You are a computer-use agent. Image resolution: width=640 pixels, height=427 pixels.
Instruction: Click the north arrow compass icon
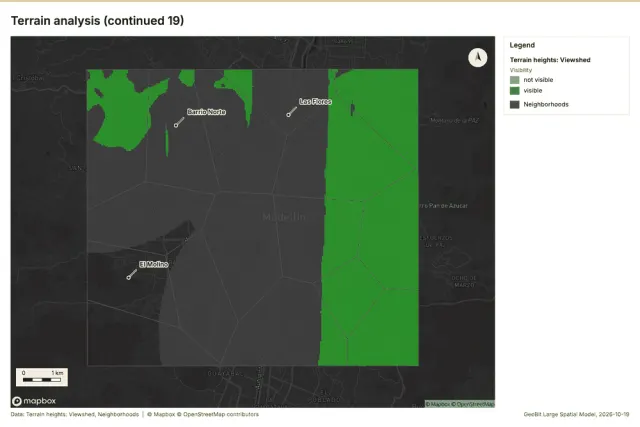(478, 58)
